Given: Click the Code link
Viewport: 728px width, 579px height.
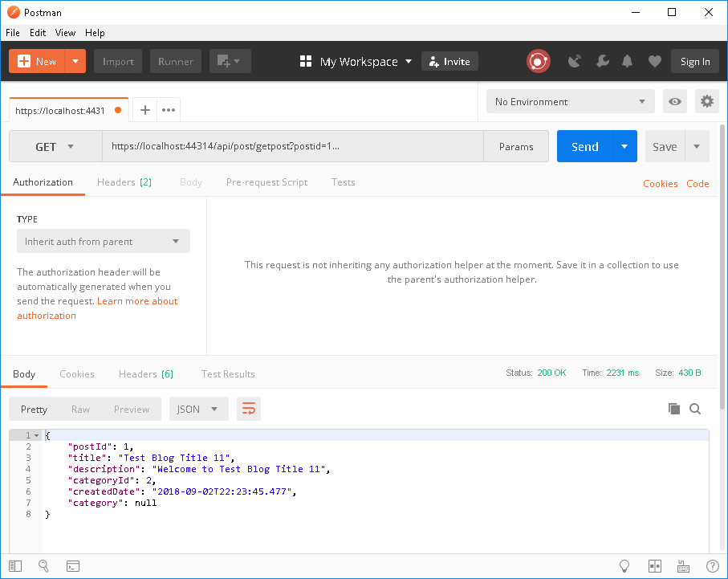Looking at the screenshot, I should point(697,184).
